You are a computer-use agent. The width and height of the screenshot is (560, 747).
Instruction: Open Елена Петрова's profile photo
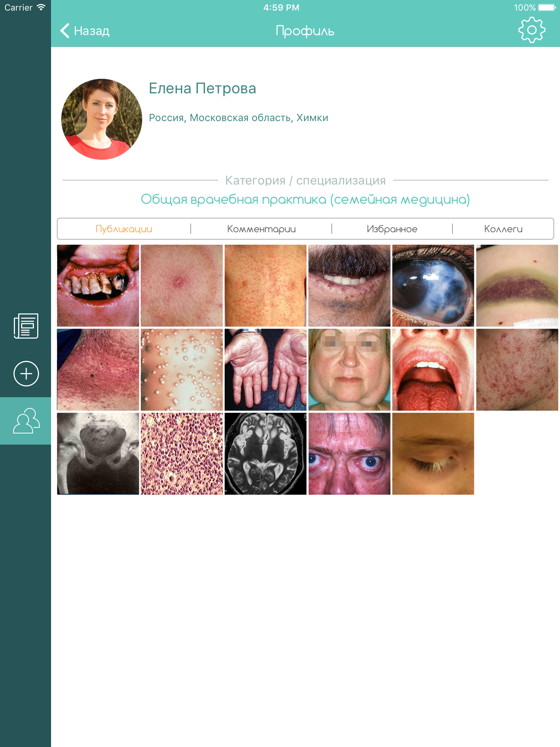pyautogui.click(x=102, y=119)
